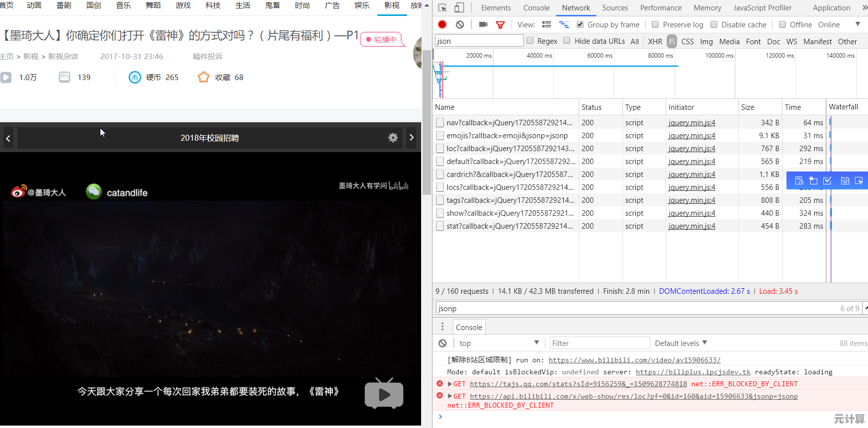Clear the network log

click(x=460, y=24)
